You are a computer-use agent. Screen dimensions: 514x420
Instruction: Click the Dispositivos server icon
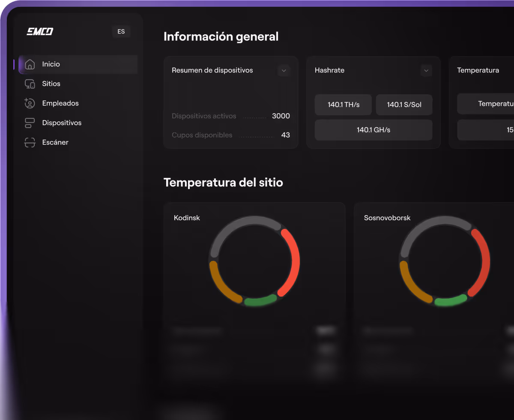click(30, 123)
